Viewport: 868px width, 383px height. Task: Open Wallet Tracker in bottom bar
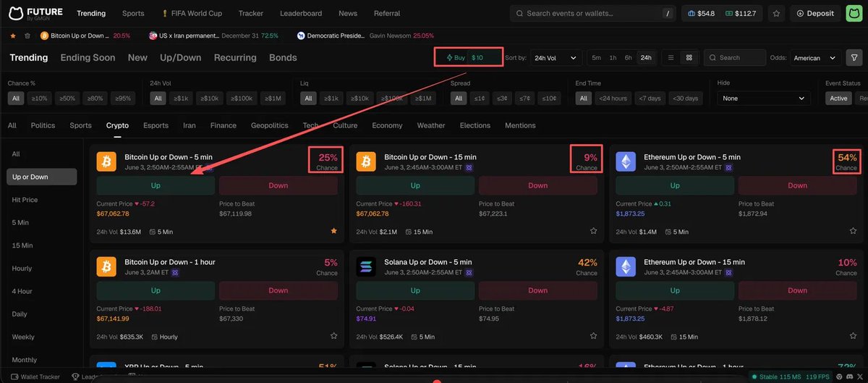pos(35,377)
